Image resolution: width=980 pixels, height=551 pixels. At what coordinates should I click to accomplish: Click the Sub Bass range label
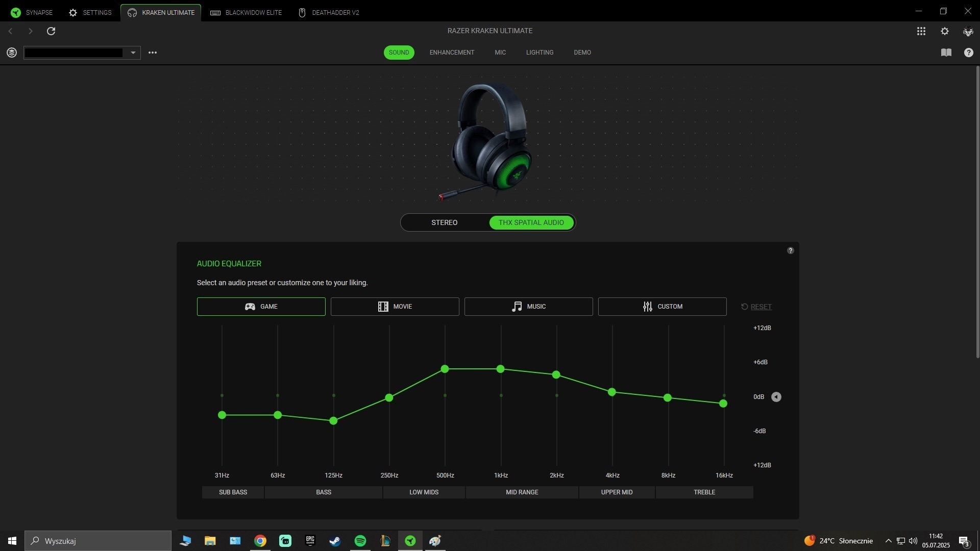coord(233,492)
